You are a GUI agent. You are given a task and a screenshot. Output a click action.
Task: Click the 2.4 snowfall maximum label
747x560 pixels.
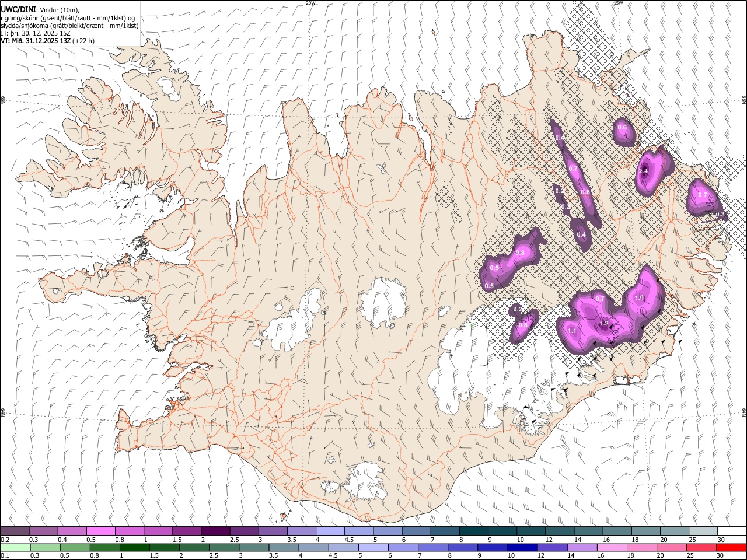tap(644, 171)
